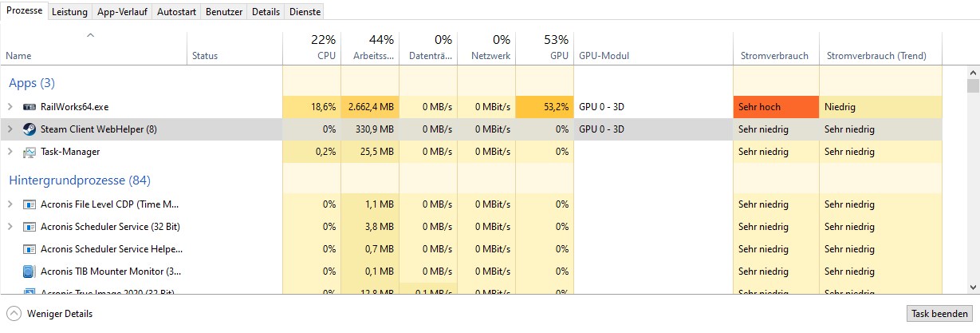Viewport: 980px width, 333px height.
Task: Expand Acronis File Level CDP entry
Action: (x=10, y=204)
